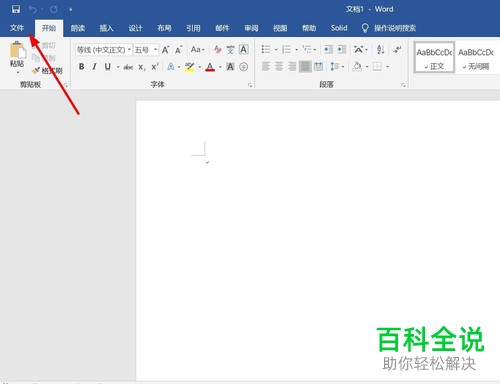Open the Aa Change Case dropdown
Image resolution: width=500 pixels, height=384 pixels.
click(197, 50)
